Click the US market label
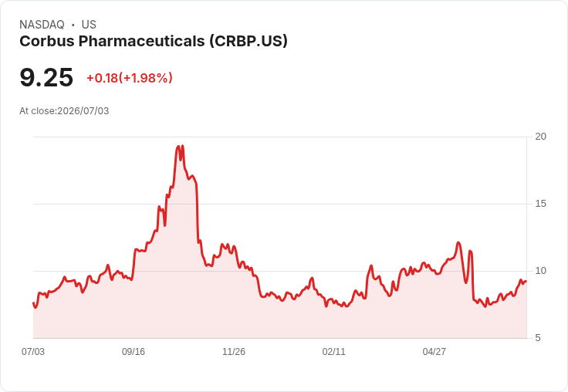This screenshot has width=568, height=392. pos(89,25)
